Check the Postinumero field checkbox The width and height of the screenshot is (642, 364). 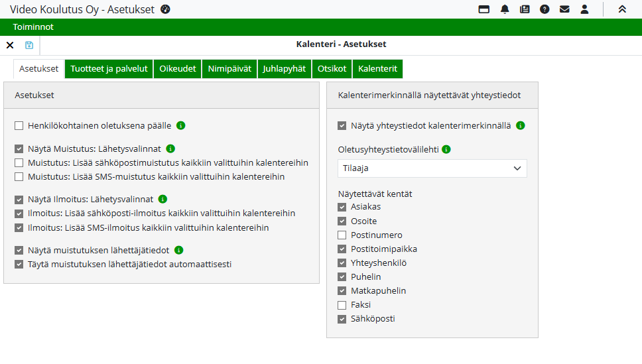click(342, 235)
